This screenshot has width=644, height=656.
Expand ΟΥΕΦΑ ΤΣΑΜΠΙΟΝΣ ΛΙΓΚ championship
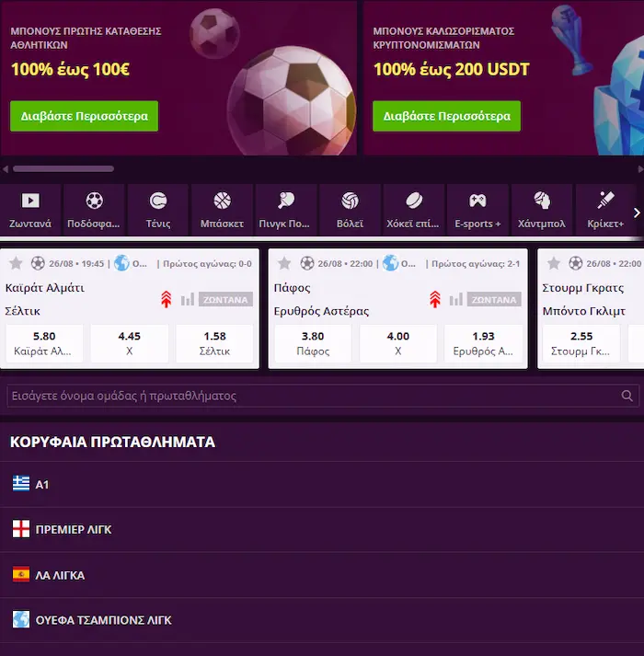tap(322, 620)
